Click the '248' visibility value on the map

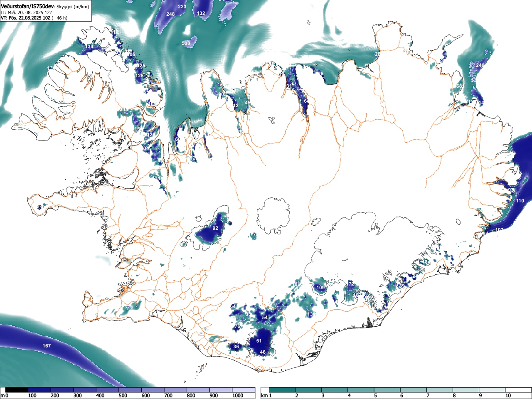(x=170, y=14)
